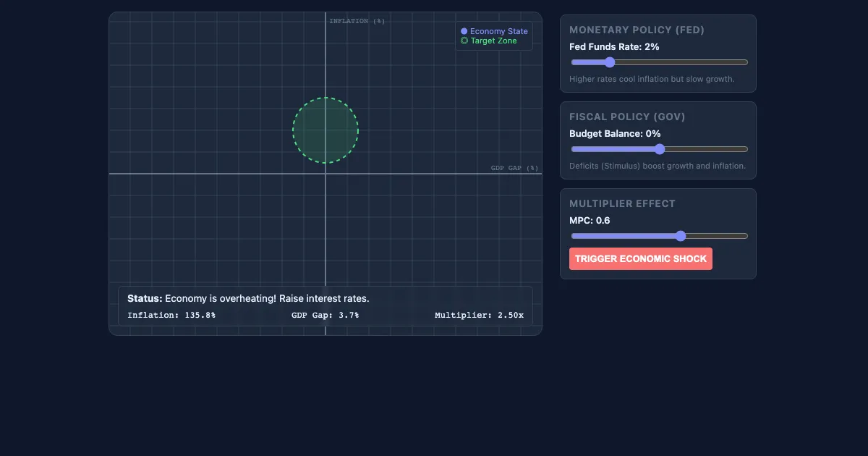Image resolution: width=868 pixels, height=456 pixels.
Task: Click the Trigger Economic Shock button
Action: 641,259
